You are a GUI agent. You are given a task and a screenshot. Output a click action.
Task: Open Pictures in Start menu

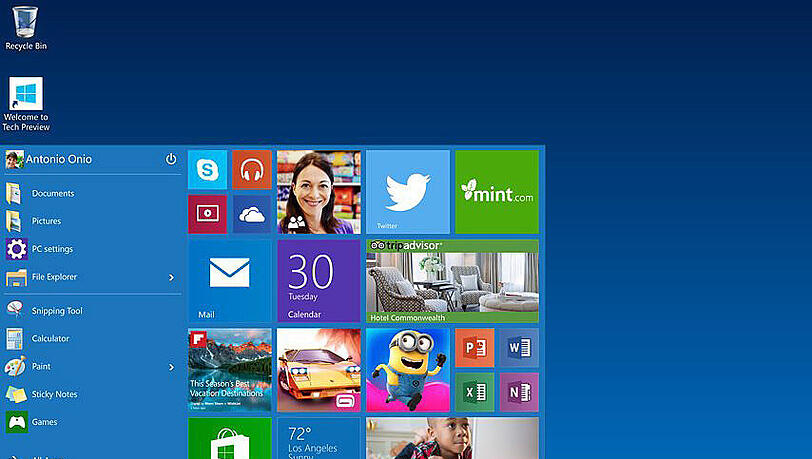[93, 221]
